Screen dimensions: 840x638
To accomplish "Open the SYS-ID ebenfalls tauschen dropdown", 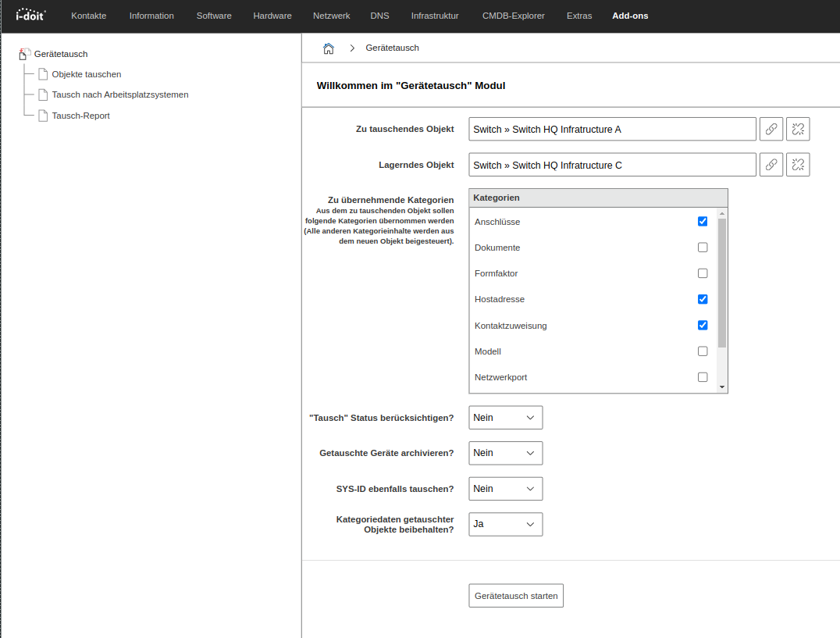I will (505, 489).
